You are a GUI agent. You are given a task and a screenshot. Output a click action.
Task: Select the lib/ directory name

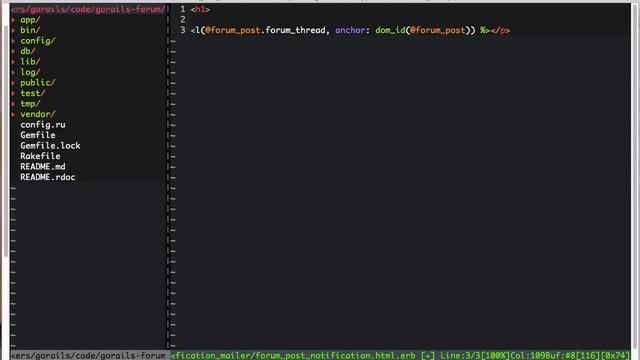pos(30,62)
